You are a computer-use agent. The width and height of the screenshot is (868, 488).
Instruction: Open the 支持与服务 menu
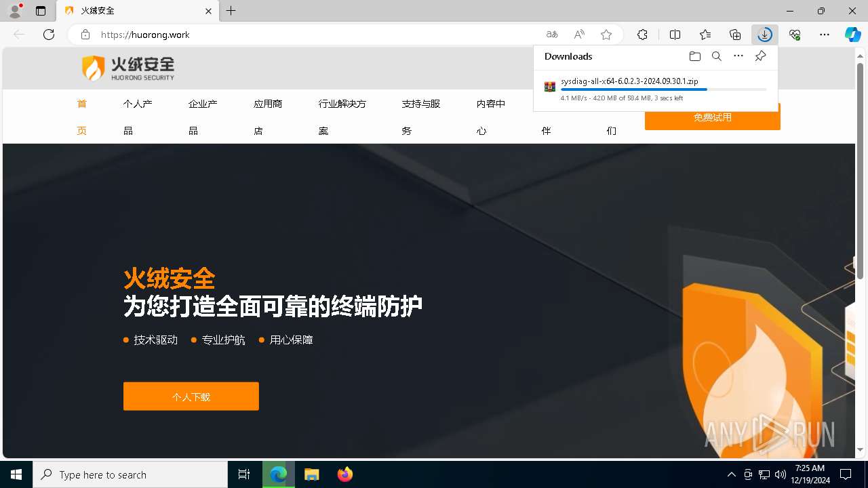click(421, 117)
